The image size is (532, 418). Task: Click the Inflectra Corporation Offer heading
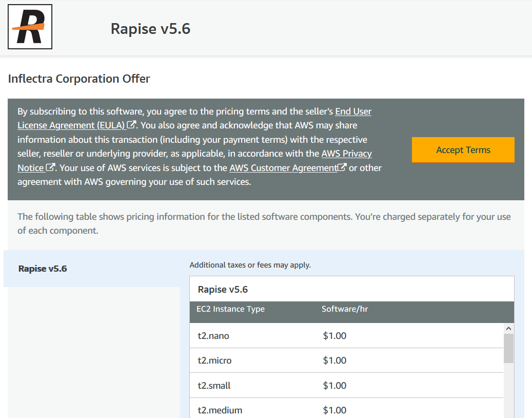(79, 79)
